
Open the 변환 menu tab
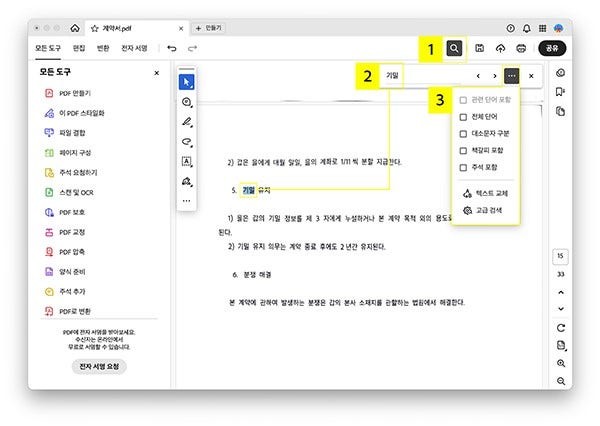pyautogui.click(x=103, y=48)
